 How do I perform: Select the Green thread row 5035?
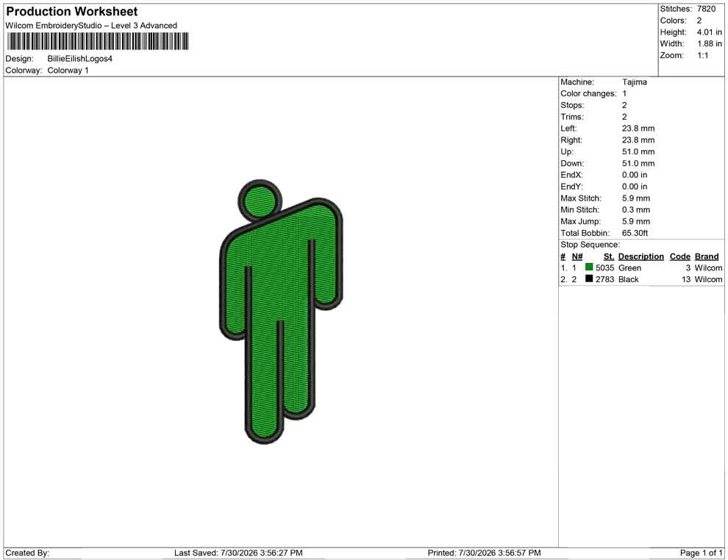(x=641, y=268)
